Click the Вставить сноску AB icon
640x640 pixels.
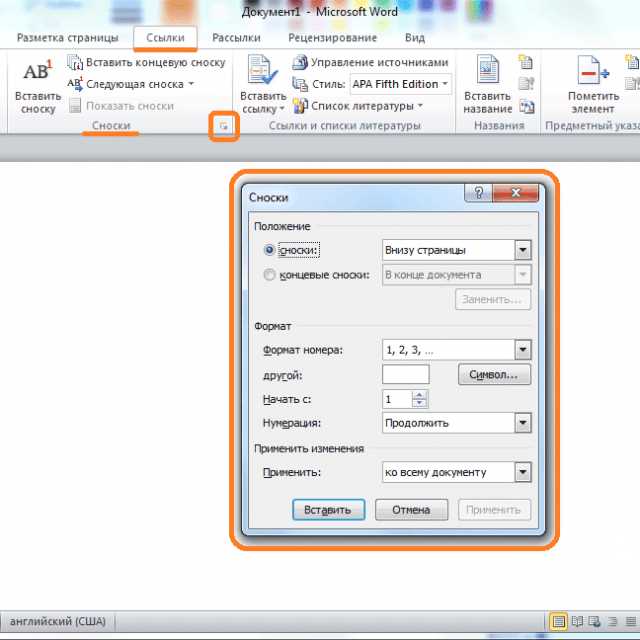click(38, 71)
